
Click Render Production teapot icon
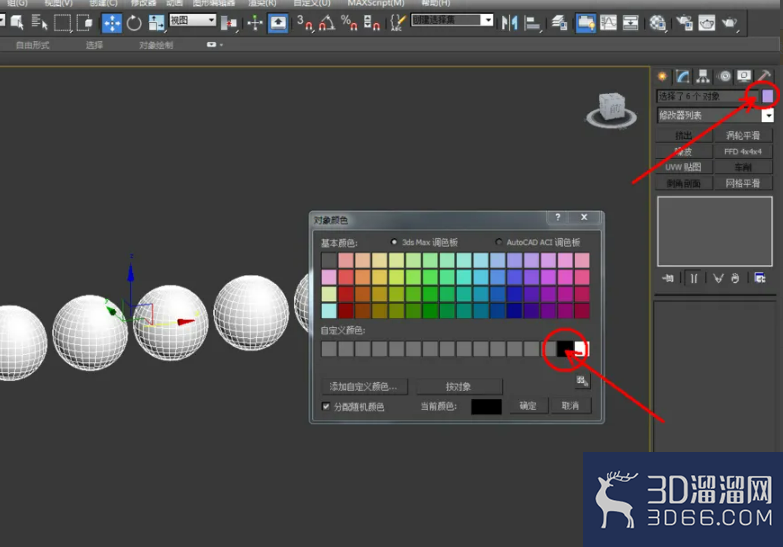click(x=730, y=23)
